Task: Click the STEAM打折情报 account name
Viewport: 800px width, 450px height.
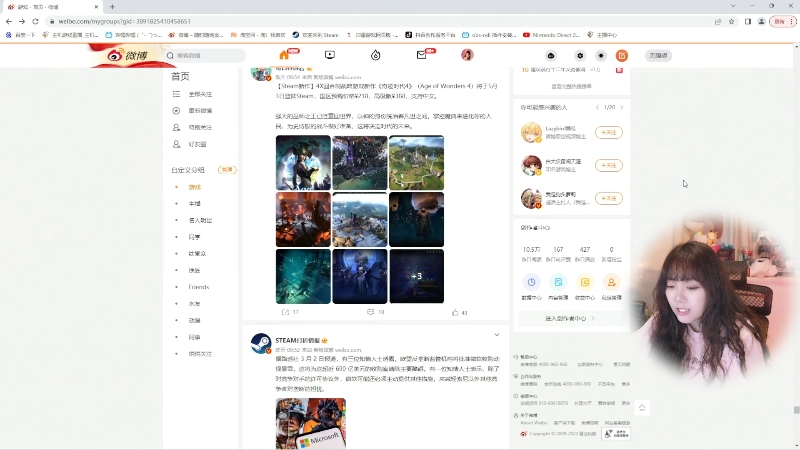Action: coord(298,340)
